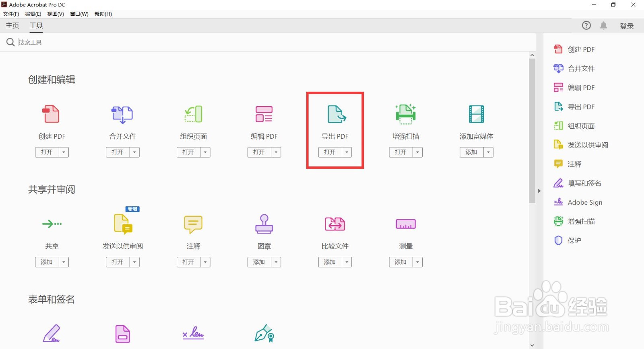Screen dimensions: 644x349
Task: Click the 注释 speech bubble icon in the grid
Action: click(193, 224)
